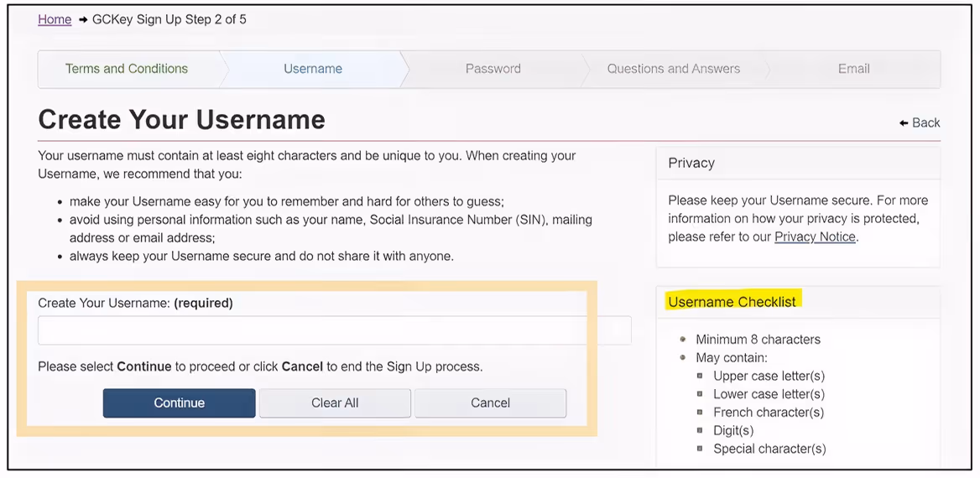The image size is (980, 478).
Task: Select the Terms and Conditions step
Action: [127, 69]
